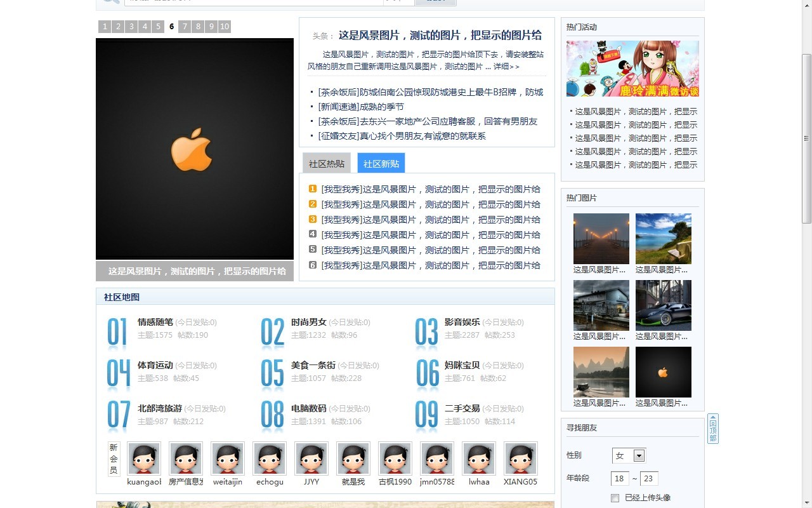
Task: Open the [新闻速递]成熟的季节 link
Action: coord(361,107)
